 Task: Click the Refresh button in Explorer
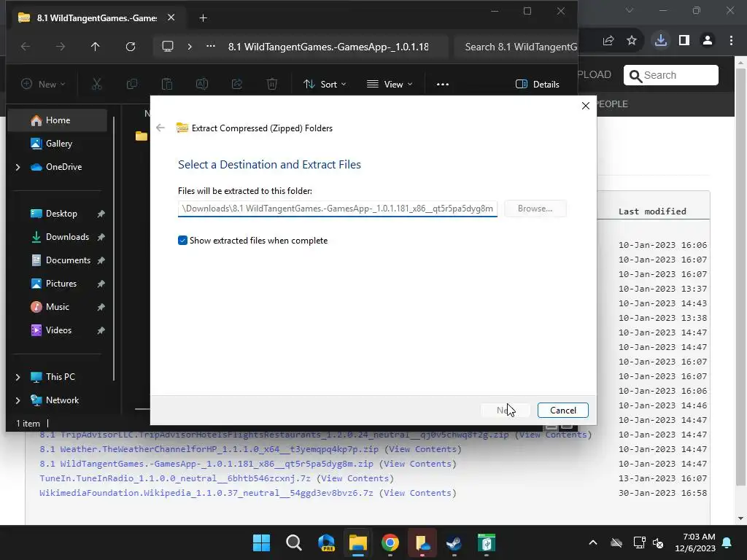coord(131,47)
